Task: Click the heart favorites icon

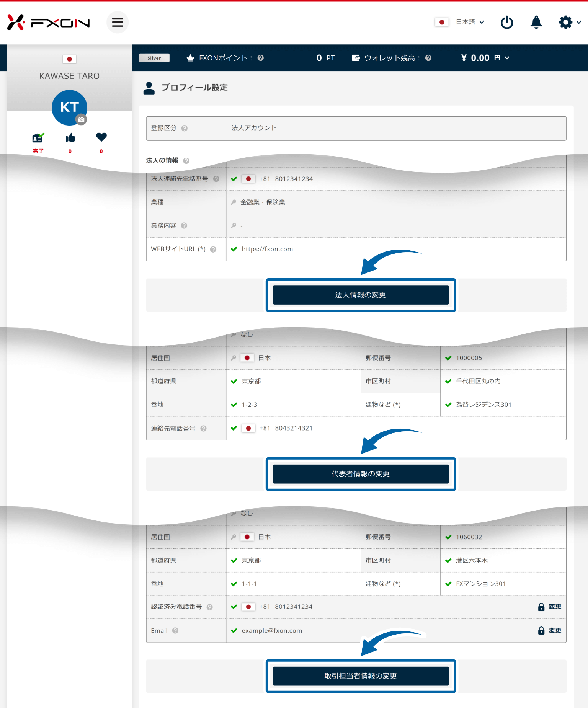Action: tap(101, 137)
